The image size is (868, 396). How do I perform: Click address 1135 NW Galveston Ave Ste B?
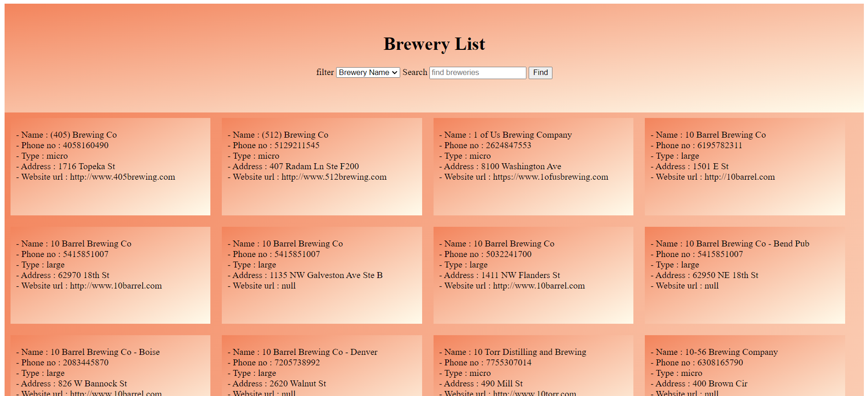pyautogui.click(x=326, y=275)
